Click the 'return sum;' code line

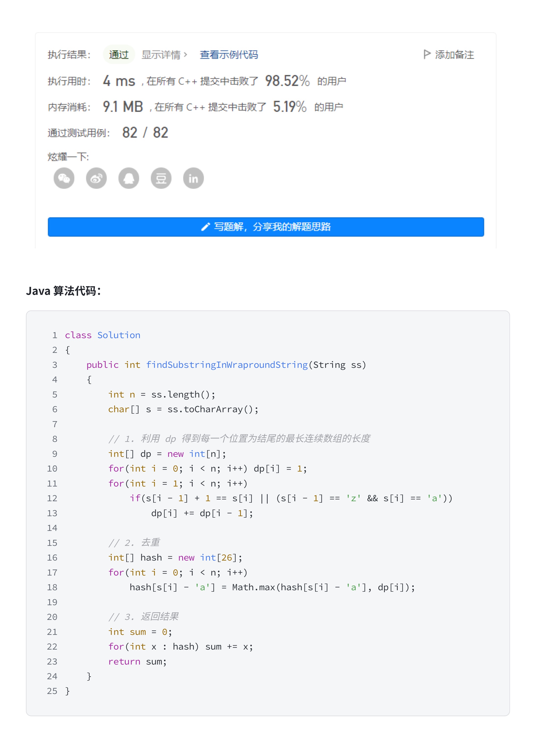point(137,662)
